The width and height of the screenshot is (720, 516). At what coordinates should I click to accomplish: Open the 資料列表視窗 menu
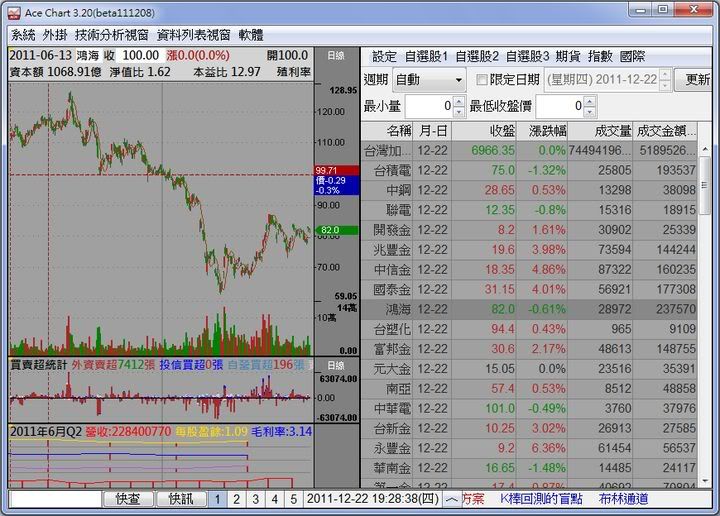click(x=193, y=35)
